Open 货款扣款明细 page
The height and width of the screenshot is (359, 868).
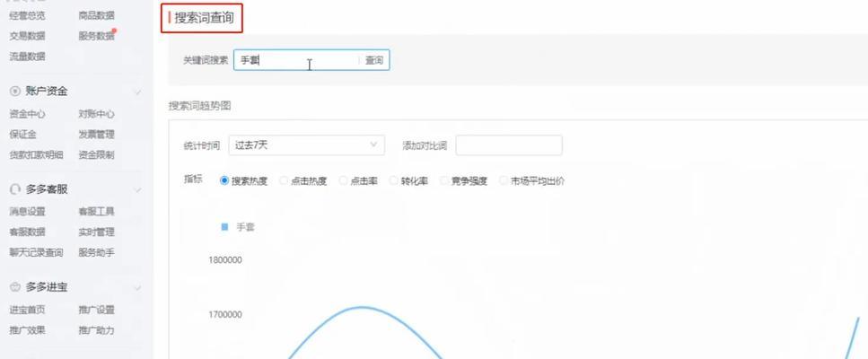tap(36, 155)
